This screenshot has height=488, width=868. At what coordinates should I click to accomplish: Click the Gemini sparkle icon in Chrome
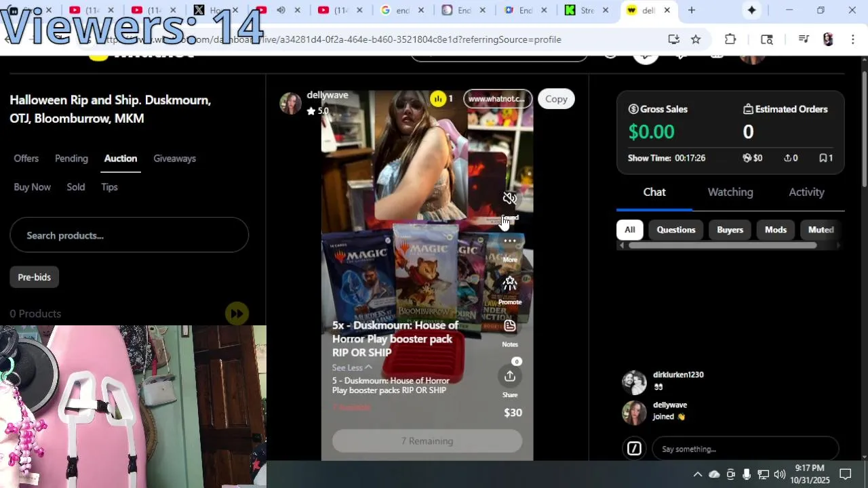click(752, 10)
